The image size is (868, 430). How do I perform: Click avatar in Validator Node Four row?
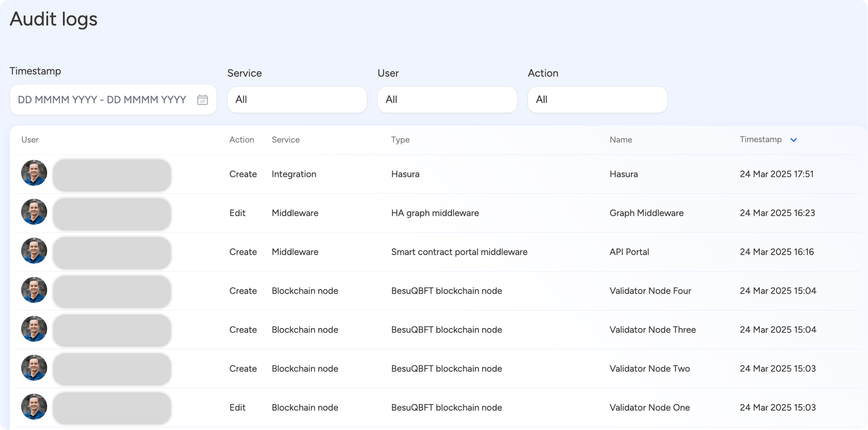[x=34, y=290]
